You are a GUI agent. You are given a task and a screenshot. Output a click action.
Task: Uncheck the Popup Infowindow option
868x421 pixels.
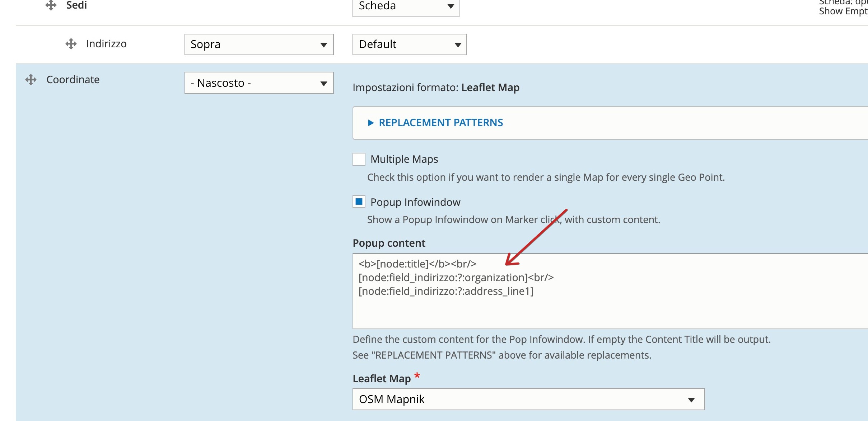(x=358, y=202)
